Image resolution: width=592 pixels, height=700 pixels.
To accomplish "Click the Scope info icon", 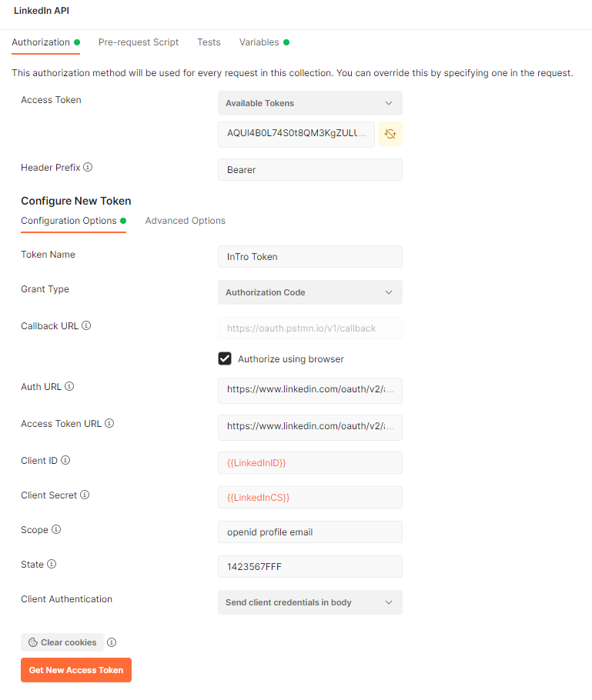I will [56, 530].
